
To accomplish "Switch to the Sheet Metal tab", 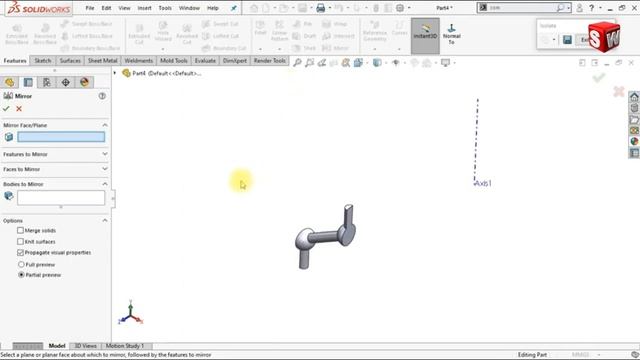I will (x=102, y=60).
